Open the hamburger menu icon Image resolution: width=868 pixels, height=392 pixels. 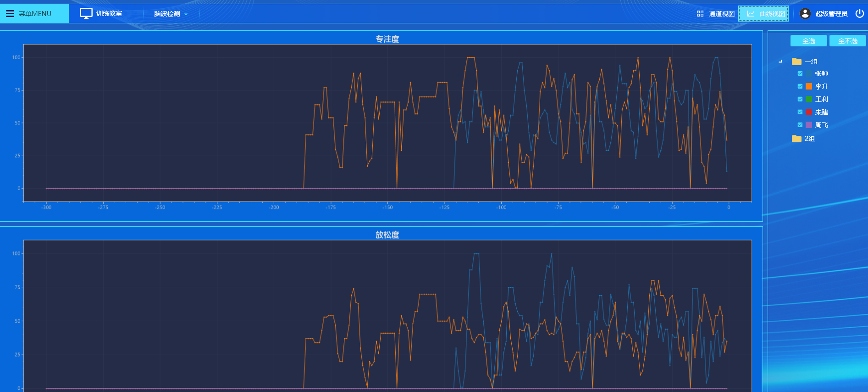(10, 14)
